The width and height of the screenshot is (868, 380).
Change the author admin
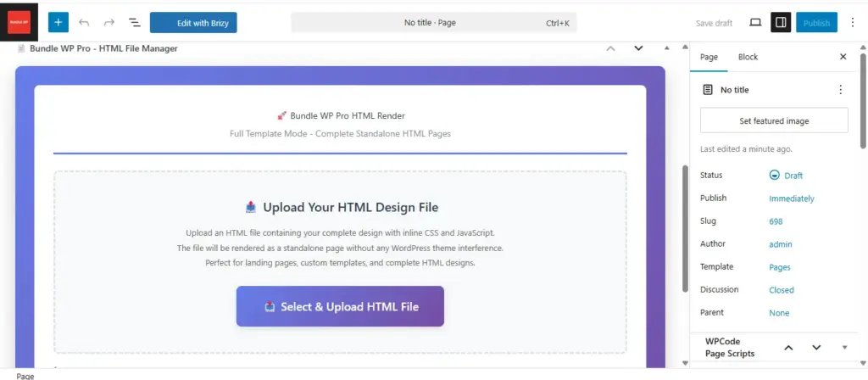(781, 244)
